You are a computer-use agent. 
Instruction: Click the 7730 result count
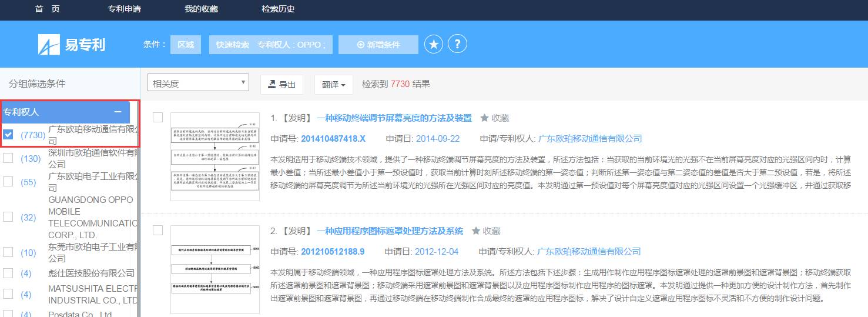[x=400, y=84]
